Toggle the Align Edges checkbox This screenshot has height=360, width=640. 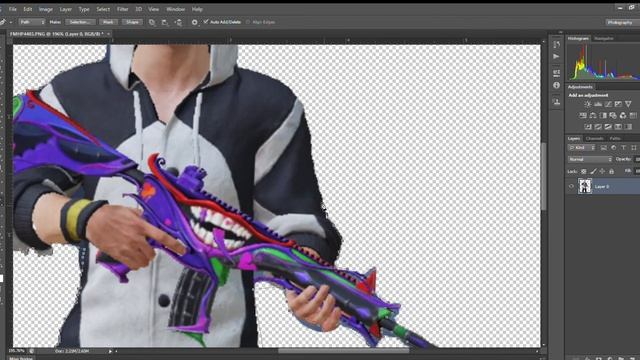pyautogui.click(x=248, y=22)
